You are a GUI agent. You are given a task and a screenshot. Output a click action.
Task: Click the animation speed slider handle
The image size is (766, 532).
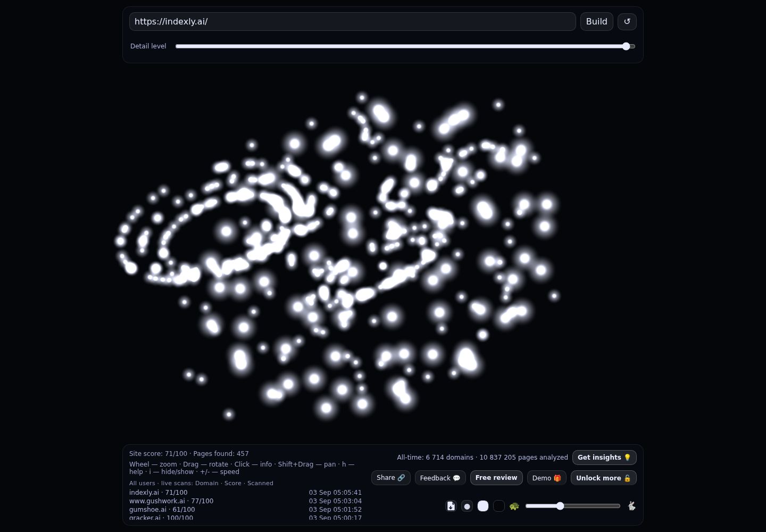tap(560, 506)
